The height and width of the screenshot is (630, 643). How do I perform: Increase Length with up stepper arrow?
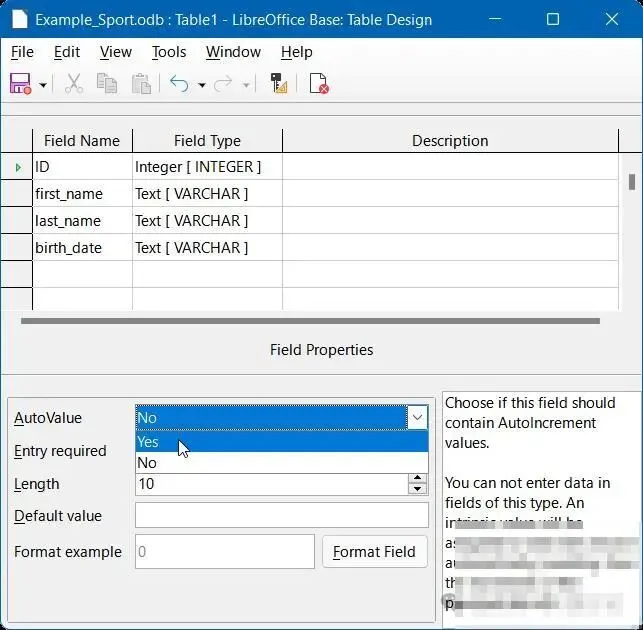tap(417, 478)
